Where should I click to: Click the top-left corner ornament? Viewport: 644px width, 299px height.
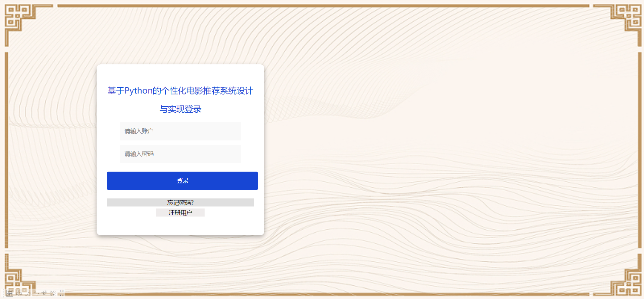18,18
